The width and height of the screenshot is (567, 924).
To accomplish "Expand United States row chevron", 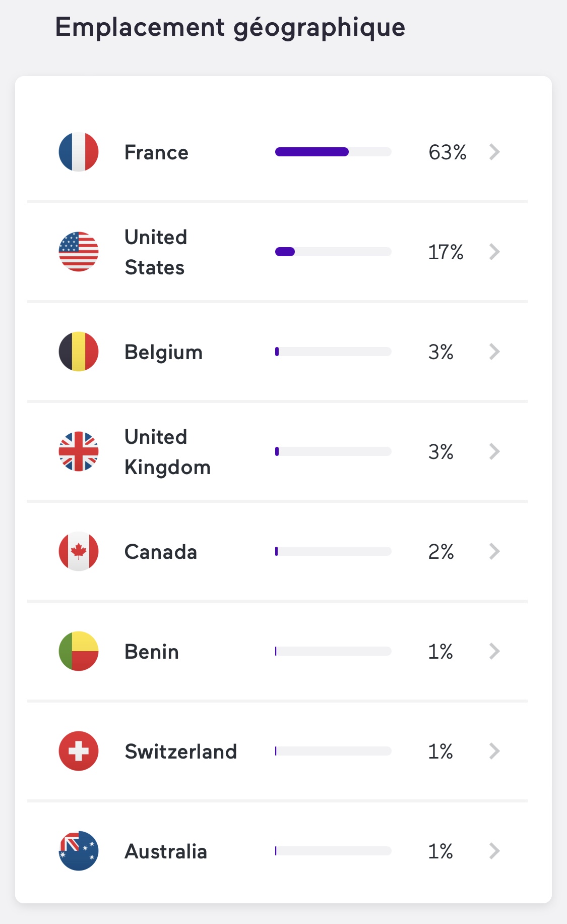I will coord(494,252).
